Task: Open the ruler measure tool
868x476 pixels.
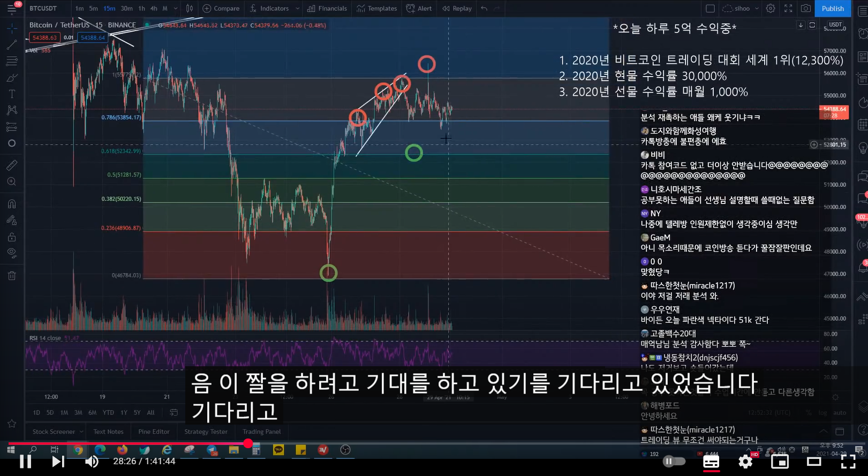Action: 12,165
